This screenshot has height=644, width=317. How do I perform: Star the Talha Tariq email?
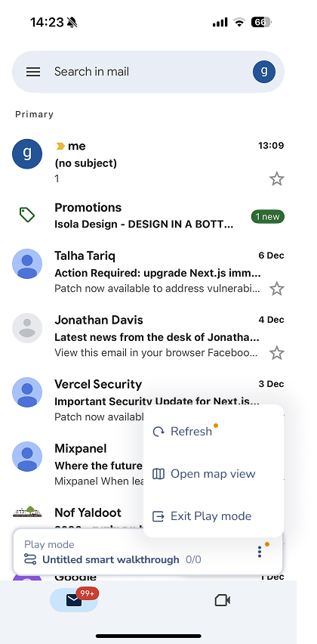[x=277, y=289]
